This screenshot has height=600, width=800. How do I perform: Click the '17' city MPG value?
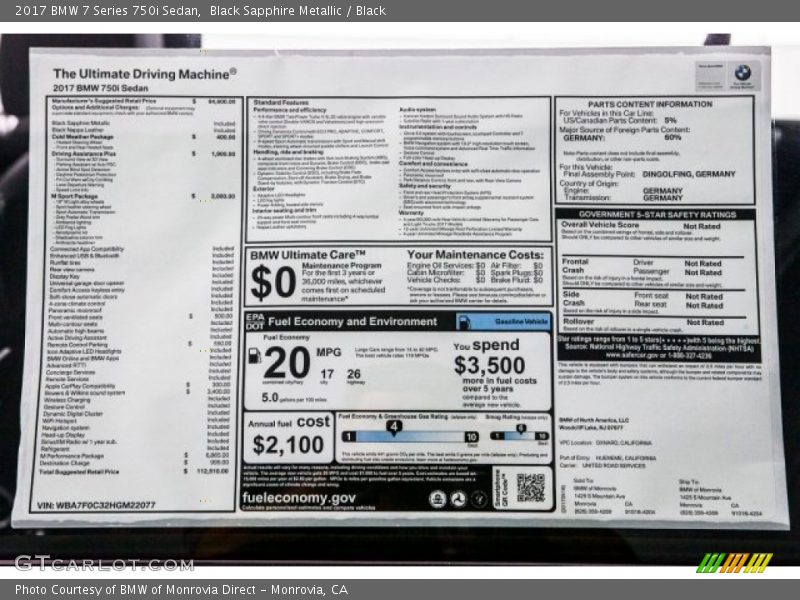pyautogui.click(x=327, y=374)
